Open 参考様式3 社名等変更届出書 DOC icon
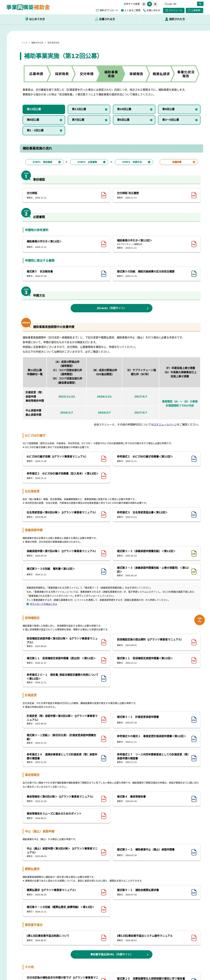This screenshot has height=980, width=210. [194, 514]
